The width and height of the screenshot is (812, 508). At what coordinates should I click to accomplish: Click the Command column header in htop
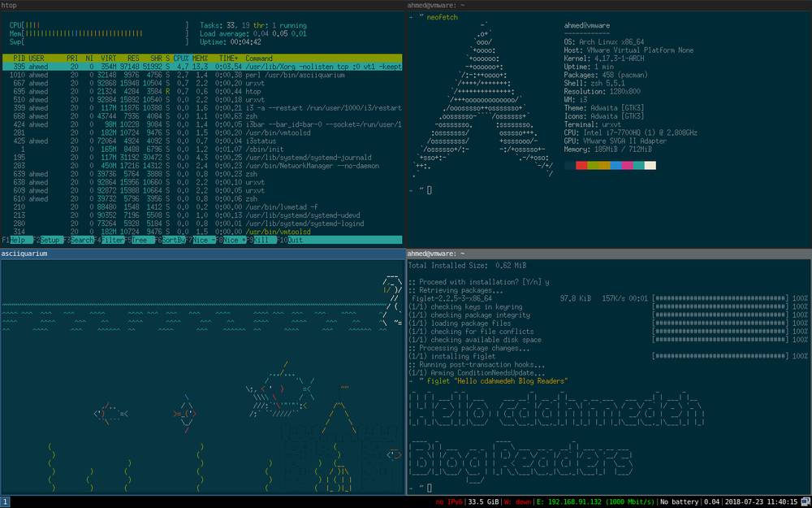pos(259,59)
